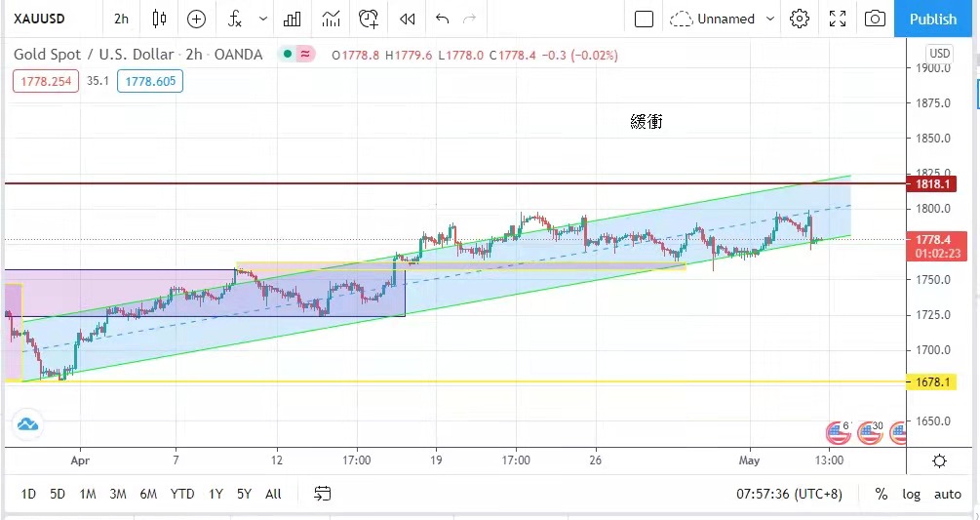Click the 1818.1 red price level label
Image resolution: width=980 pixels, height=520 pixels.
931,183
